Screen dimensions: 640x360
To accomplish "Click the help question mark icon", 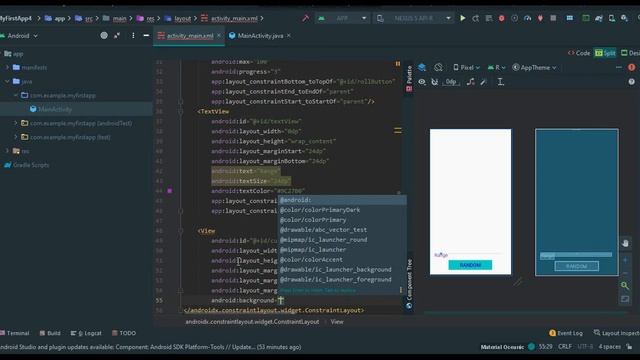I will 631,82.
